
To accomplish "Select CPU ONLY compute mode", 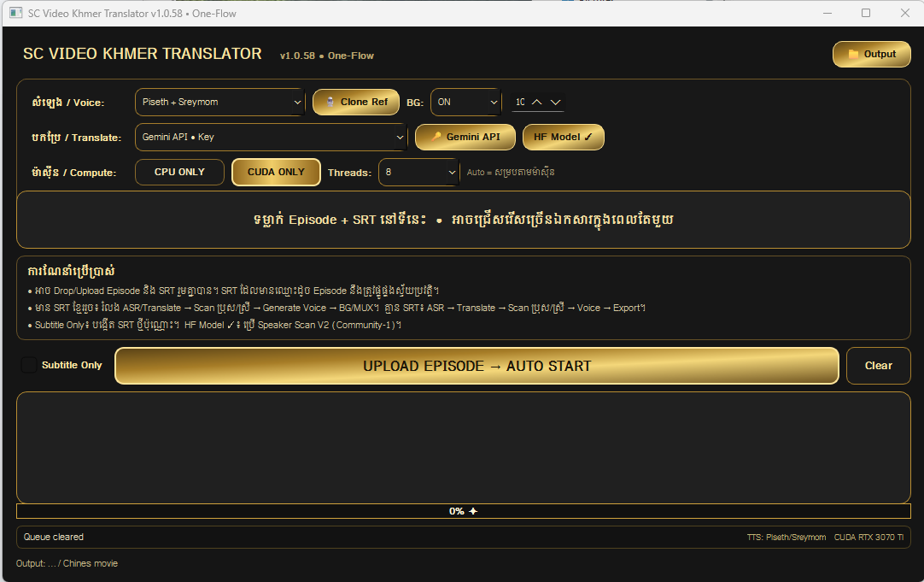I will pyautogui.click(x=179, y=172).
